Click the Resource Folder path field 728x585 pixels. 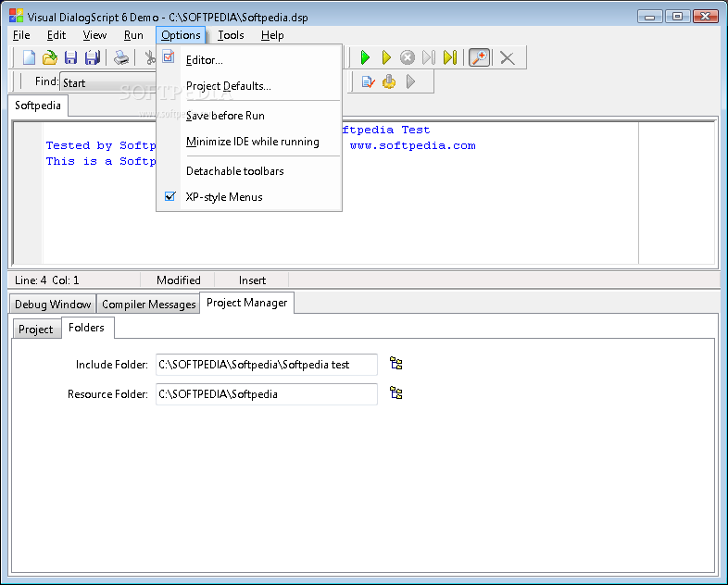pyautogui.click(x=267, y=394)
